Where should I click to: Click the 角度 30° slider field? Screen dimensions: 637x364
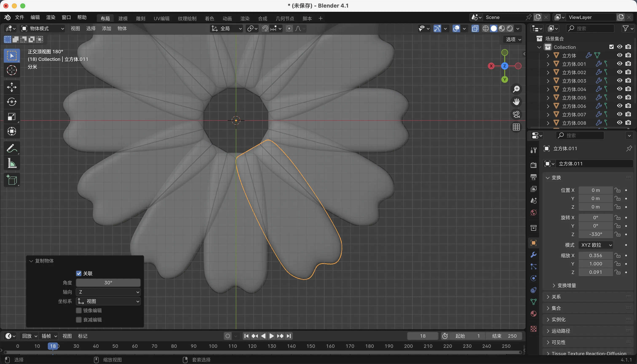pyautogui.click(x=108, y=283)
